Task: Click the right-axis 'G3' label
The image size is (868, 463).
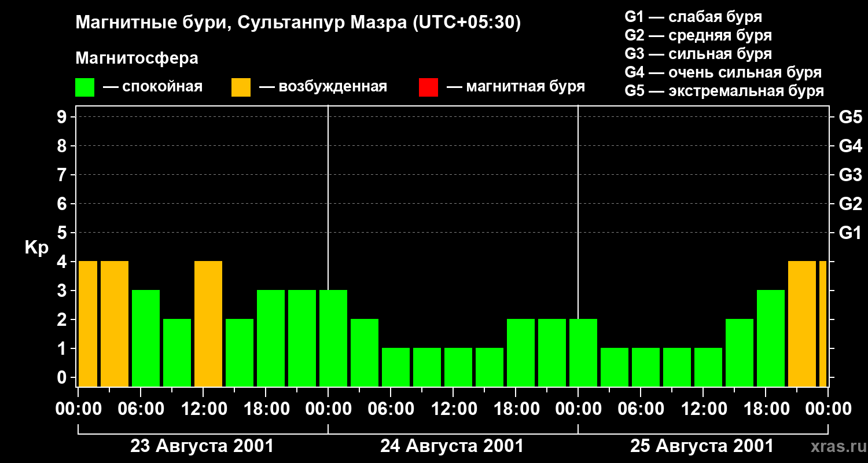Action: click(850, 175)
